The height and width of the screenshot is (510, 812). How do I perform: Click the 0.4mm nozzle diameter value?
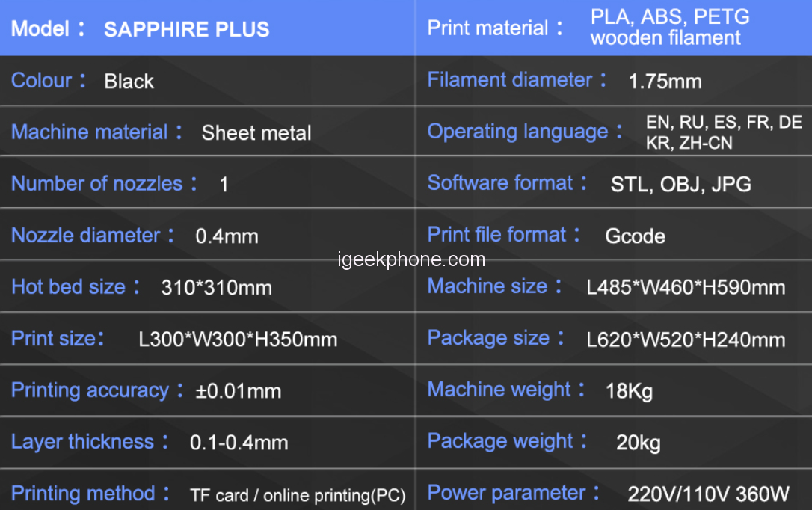pos(227,236)
